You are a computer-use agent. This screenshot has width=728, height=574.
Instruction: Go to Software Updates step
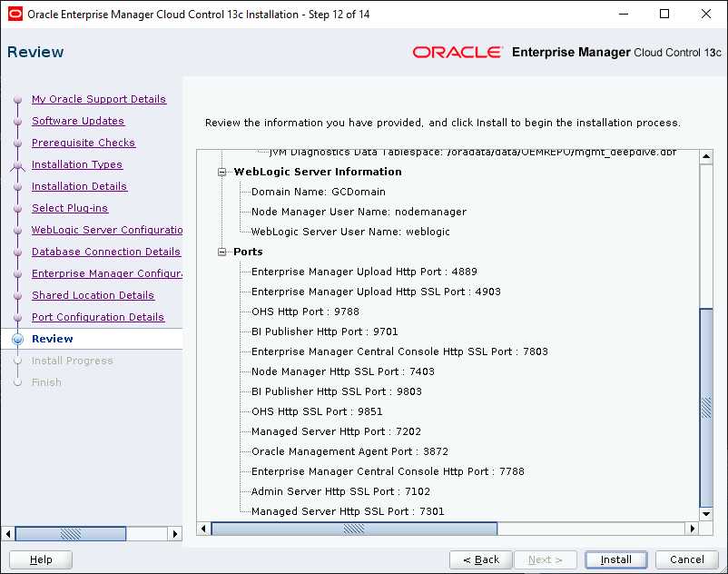pyautogui.click(x=78, y=121)
